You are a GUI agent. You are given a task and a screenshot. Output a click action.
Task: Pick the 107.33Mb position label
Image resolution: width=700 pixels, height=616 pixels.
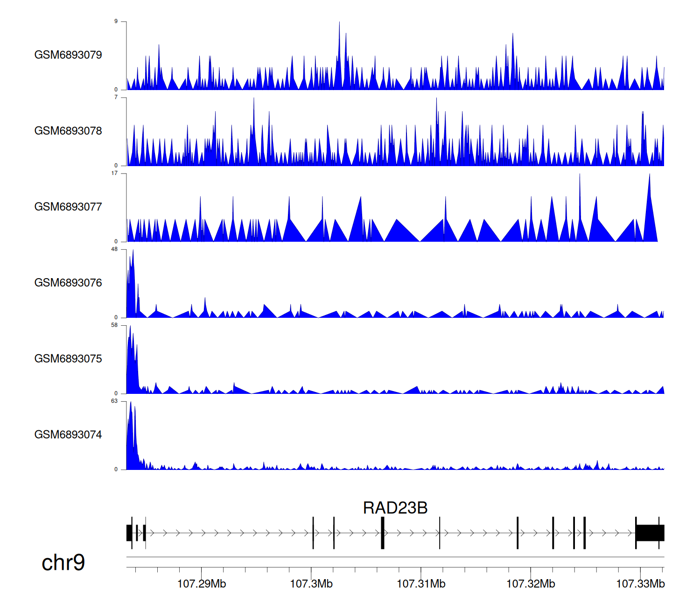click(x=640, y=584)
